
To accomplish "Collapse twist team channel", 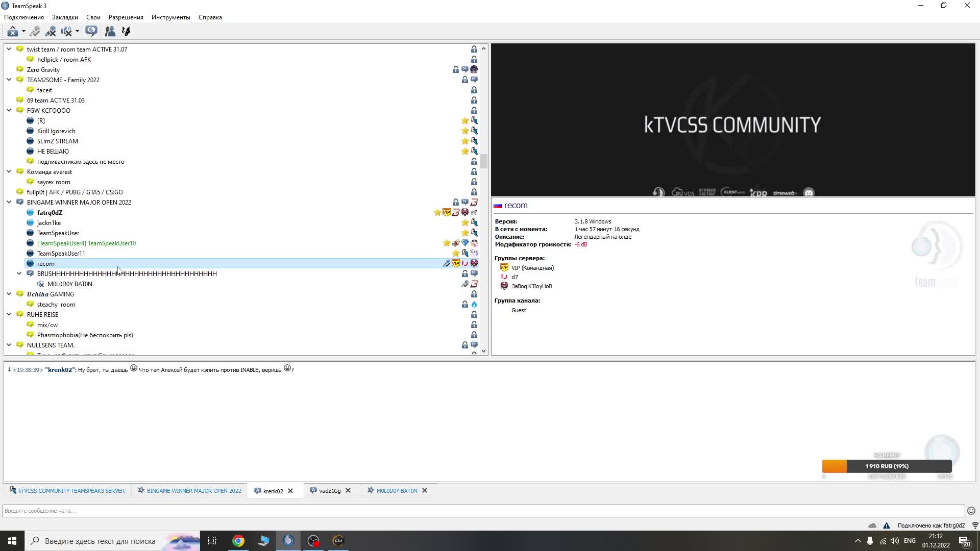I will (x=9, y=49).
